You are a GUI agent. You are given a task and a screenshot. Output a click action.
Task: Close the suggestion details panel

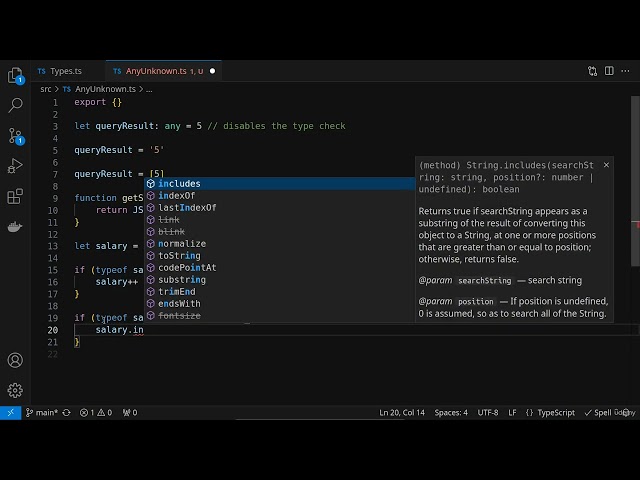pyautogui.click(x=606, y=165)
